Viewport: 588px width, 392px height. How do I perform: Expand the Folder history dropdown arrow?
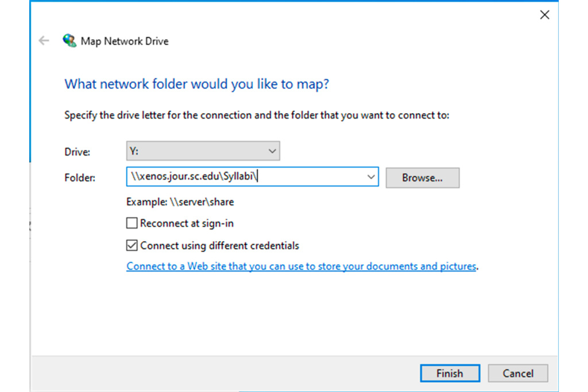coord(371,177)
